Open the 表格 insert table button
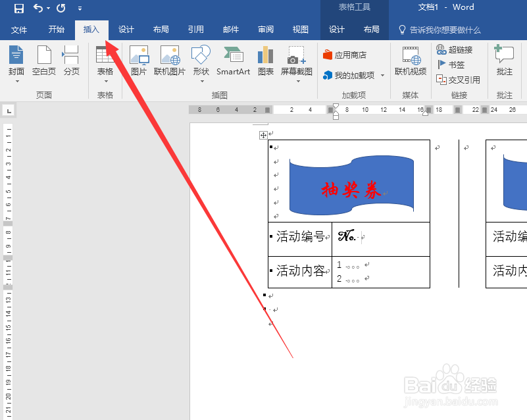 pos(105,61)
